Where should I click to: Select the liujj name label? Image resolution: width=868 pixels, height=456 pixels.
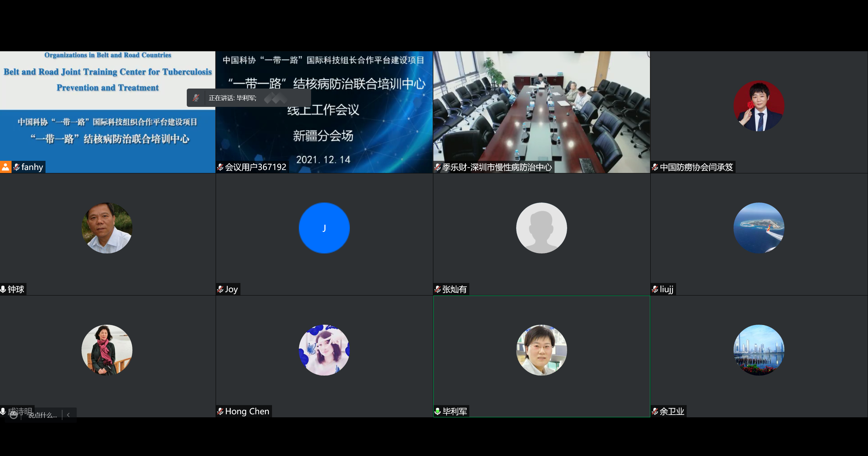[667, 289]
